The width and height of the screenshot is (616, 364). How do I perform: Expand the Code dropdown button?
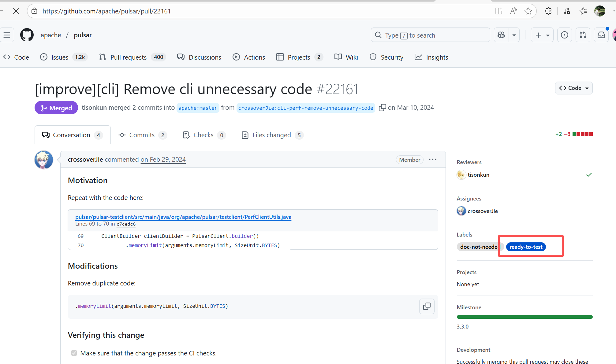[573, 88]
